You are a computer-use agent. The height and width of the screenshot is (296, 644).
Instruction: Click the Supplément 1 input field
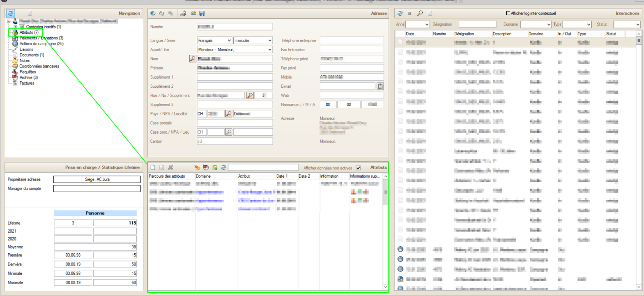click(235, 77)
